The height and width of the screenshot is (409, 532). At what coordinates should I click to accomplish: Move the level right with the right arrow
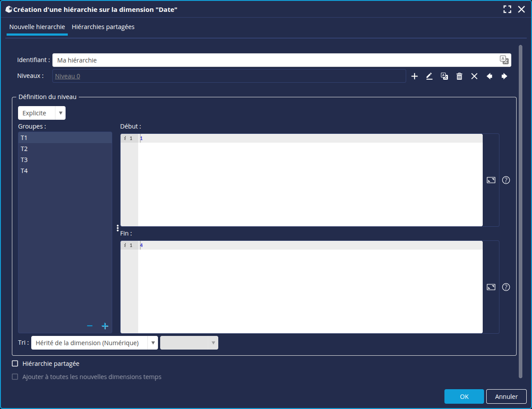click(x=504, y=76)
